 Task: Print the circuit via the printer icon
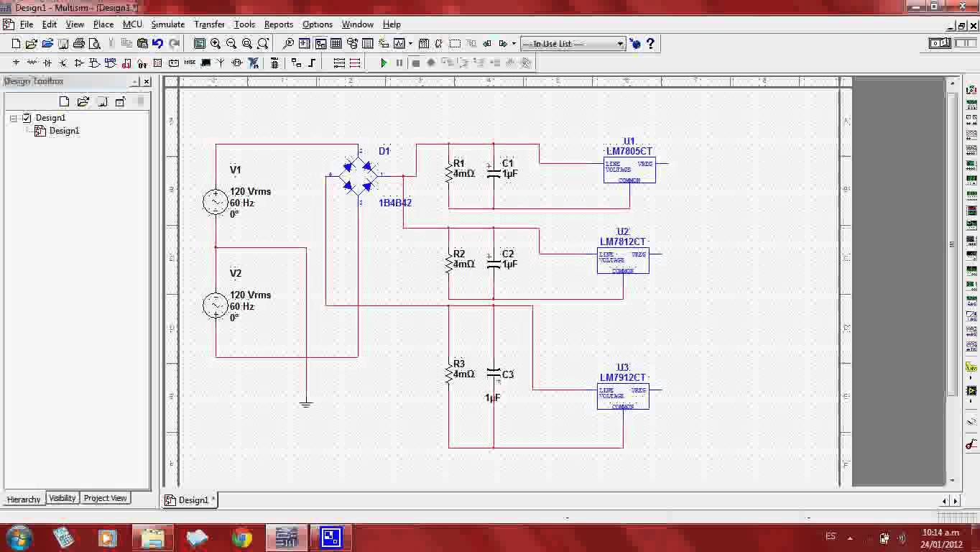79,44
